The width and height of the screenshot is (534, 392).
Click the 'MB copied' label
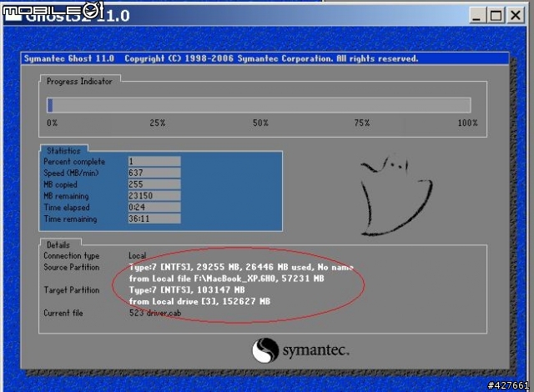coord(60,184)
